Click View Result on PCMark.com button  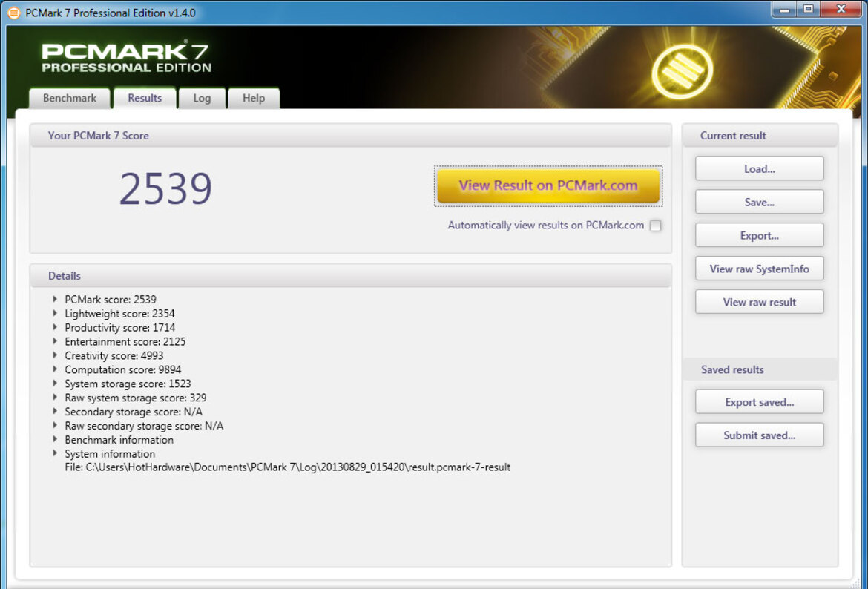(548, 185)
